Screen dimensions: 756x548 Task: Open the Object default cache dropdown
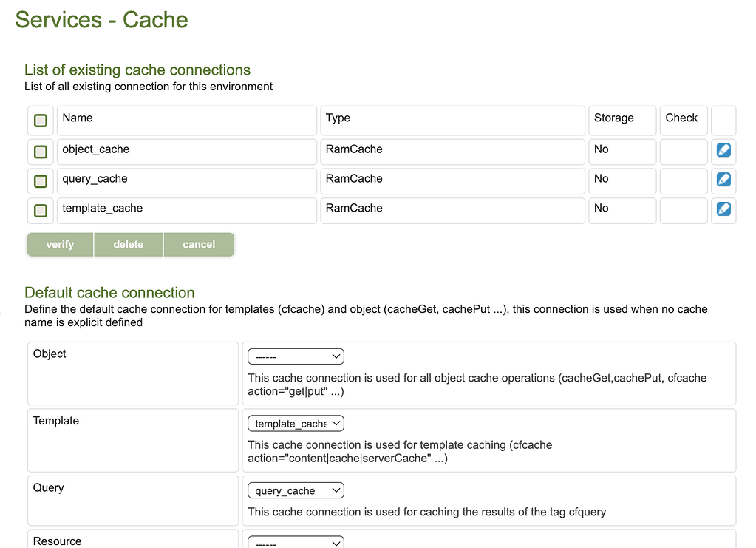tap(295, 356)
